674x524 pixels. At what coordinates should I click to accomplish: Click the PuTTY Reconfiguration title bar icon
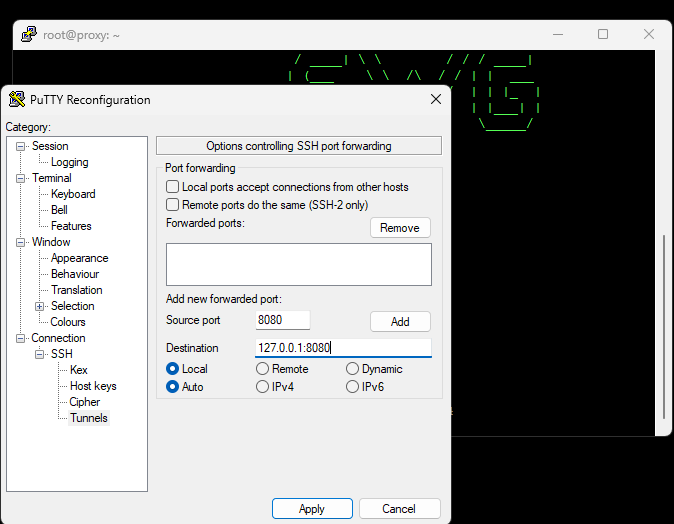tap(17, 99)
